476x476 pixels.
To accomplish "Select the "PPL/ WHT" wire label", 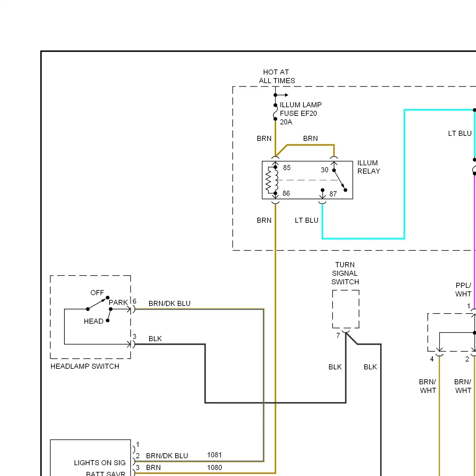I will 463,290.
